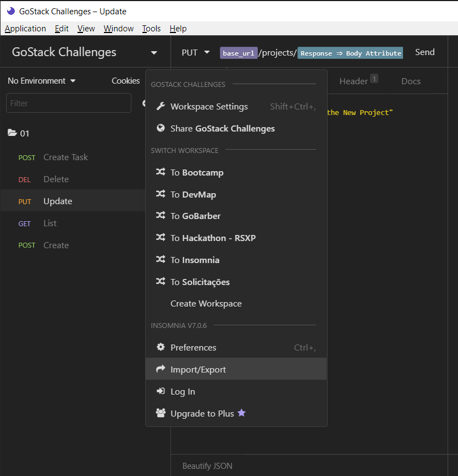The image size is (458, 476).
Task: Select Workspace Settings from the menu
Action: click(236, 107)
